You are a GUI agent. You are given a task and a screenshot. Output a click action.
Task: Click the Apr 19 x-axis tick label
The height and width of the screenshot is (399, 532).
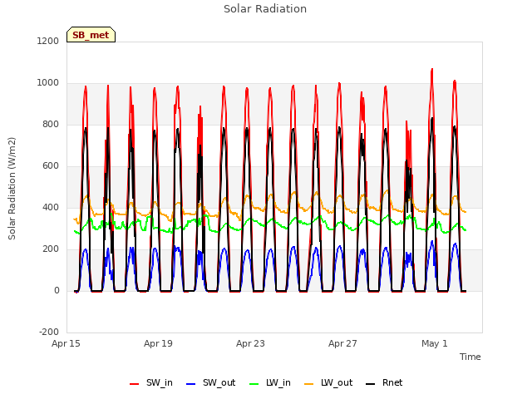point(158,343)
